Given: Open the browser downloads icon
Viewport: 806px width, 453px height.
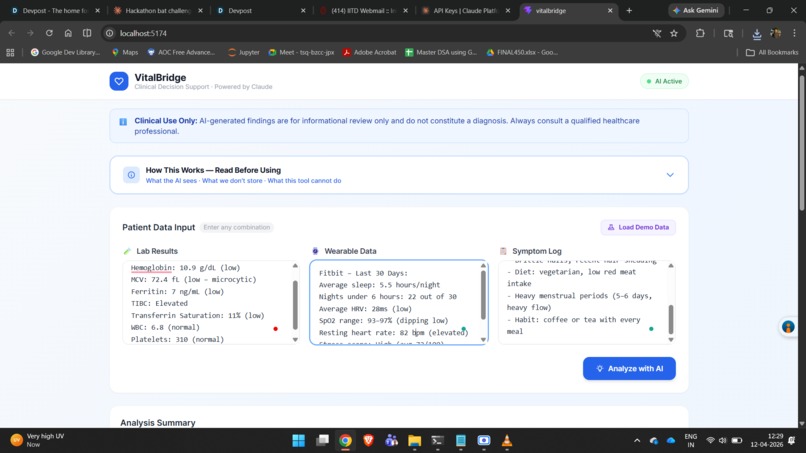Looking at the screenshot, I should coord(757,33).
